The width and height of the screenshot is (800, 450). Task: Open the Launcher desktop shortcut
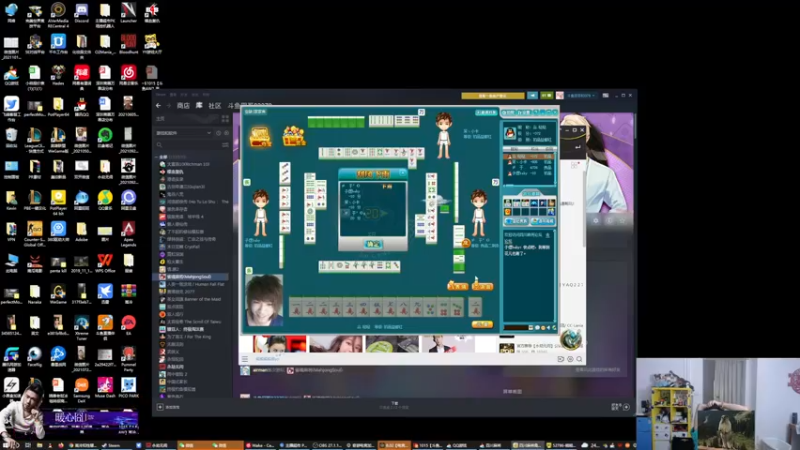pyautogui.click(x=129, y=11)
